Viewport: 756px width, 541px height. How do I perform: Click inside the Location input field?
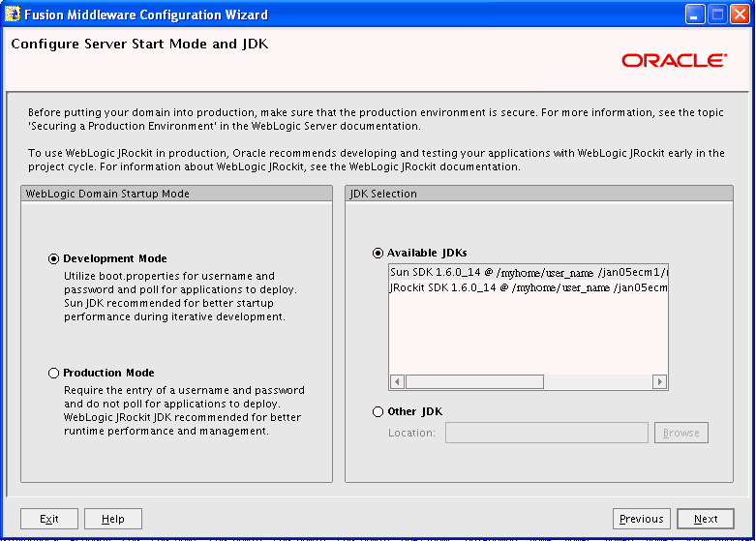pyautogui.click(x=547, y=433)
